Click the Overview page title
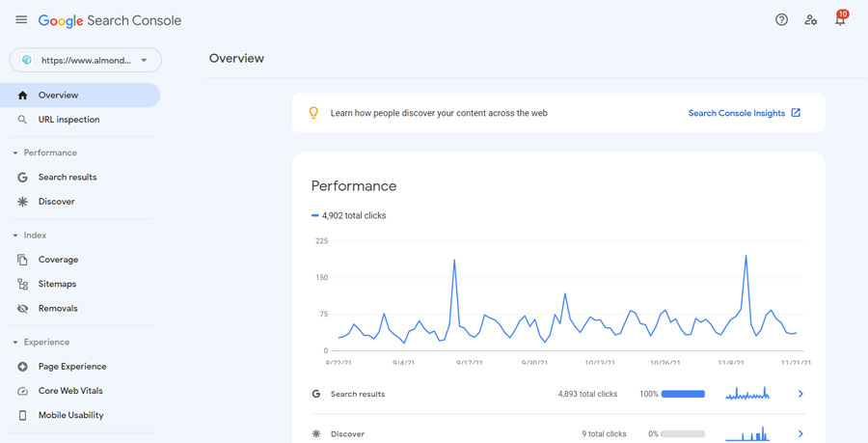Viewport: 868px width, 443px height. [236, 58]
